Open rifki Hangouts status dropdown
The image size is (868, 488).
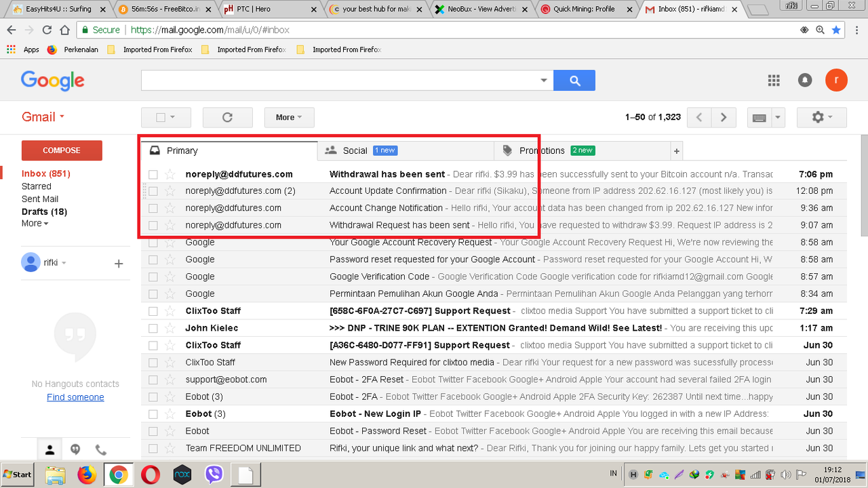pos(64,263)
